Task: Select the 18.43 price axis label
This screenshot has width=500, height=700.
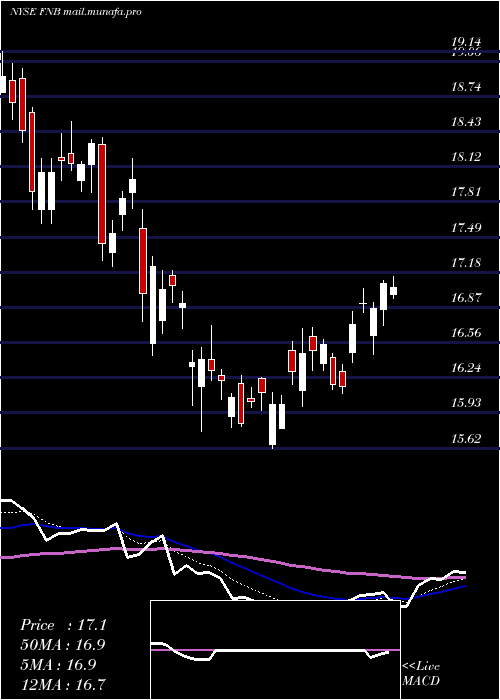Action: (x=466, y=121)
